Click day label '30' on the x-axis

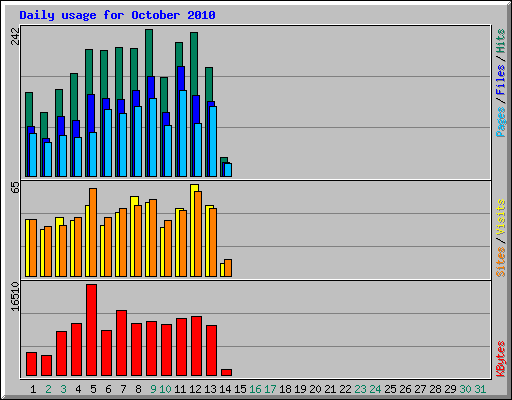coord(465,389)
